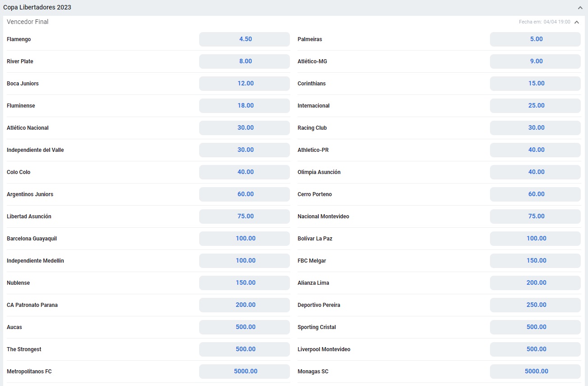Viewport: 588px width, 386px height.
Task: Select Athletico-PR odds 40.00
Action: point(535,150)
